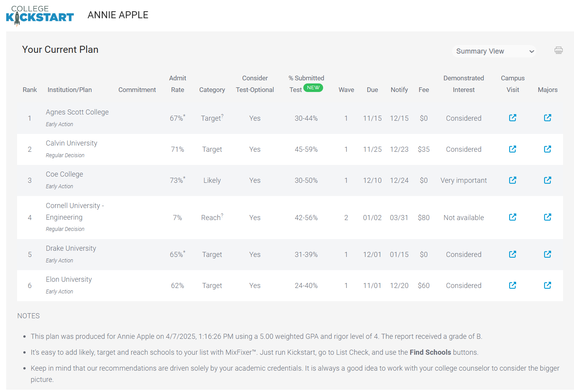574x392 pixels.
Task: Click the $60 fee for Elon University
Action: pos(424,286)
